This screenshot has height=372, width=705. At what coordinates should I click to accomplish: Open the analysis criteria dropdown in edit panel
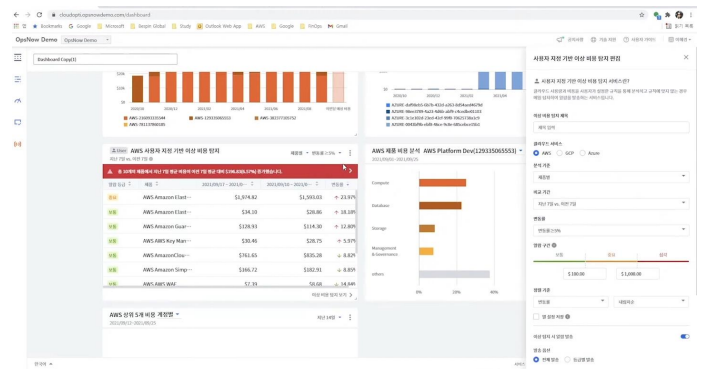[x=611, y=177]
